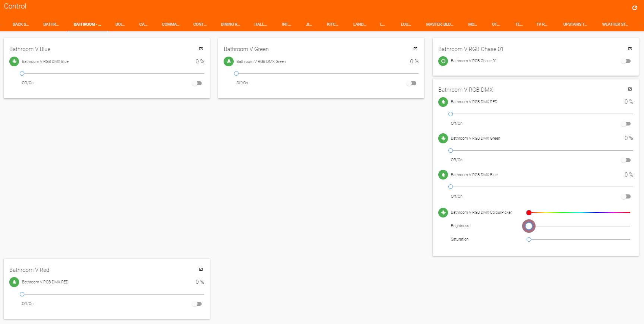Click the green light icon in Bathroom V Red card

(14, 282)
